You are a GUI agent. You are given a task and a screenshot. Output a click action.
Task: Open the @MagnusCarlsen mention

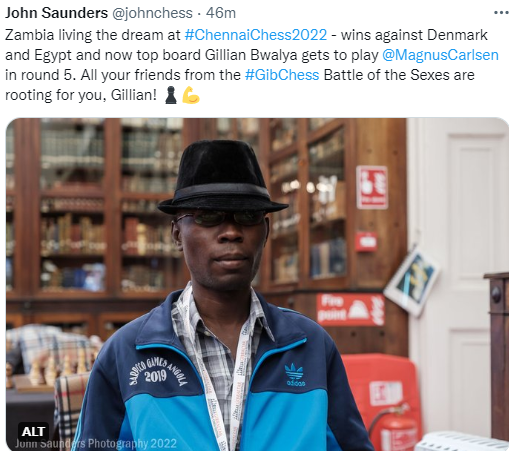coord(440,55)
